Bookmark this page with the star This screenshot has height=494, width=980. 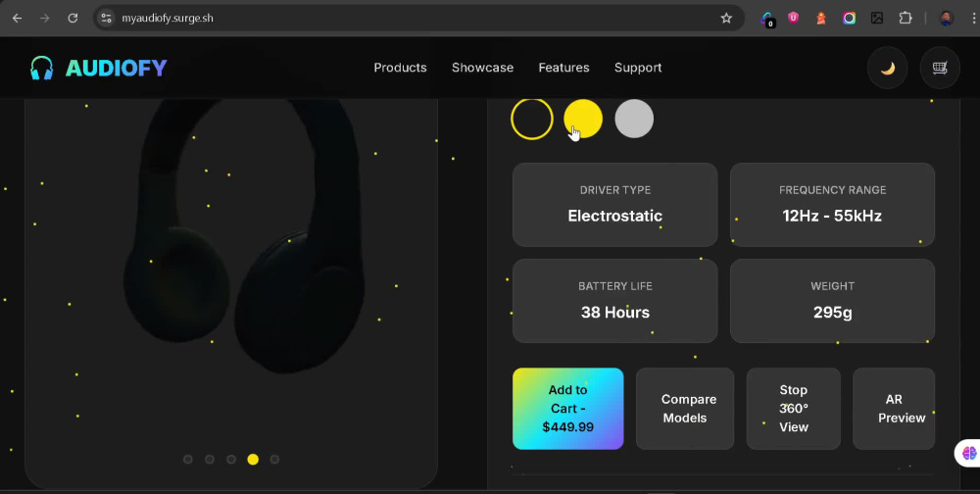[x=726, y=19]
